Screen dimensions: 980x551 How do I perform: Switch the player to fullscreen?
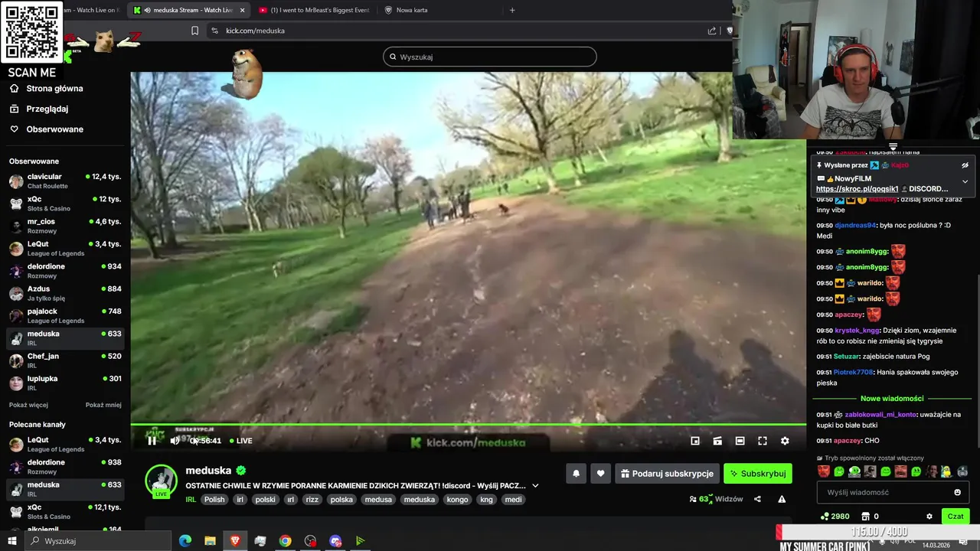coord(763,441)
